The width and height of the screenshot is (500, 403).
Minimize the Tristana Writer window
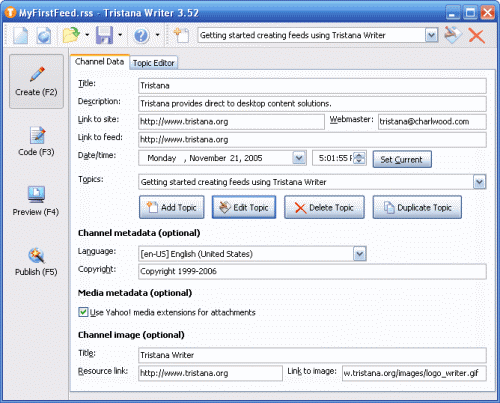pos(452,13)
